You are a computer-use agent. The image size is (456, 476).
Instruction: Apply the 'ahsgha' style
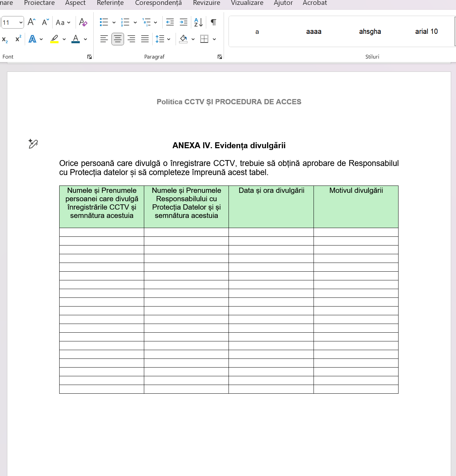point(370,31)
